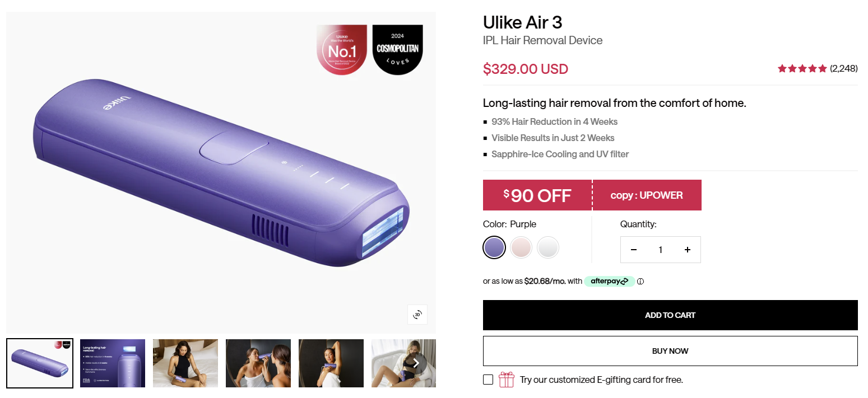Choose the white color swatch
Viewport: 868px width, 398px height.
point(548,247)
